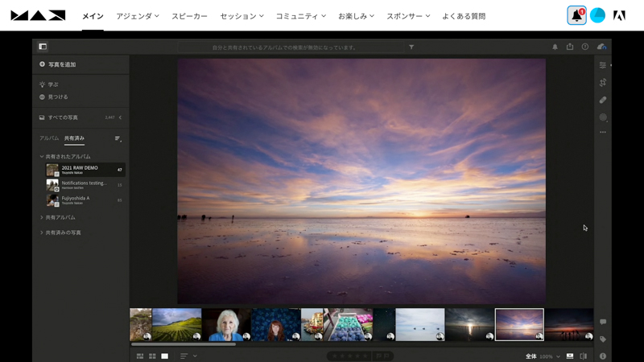The image size is (644, 362).
Task: Toggle the filmstrip visibility icon
Action: click(x=570, y=356)
